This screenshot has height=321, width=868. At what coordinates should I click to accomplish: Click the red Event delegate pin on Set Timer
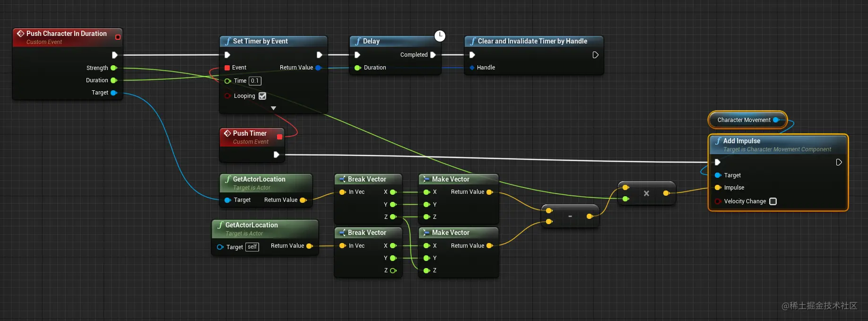227,68
